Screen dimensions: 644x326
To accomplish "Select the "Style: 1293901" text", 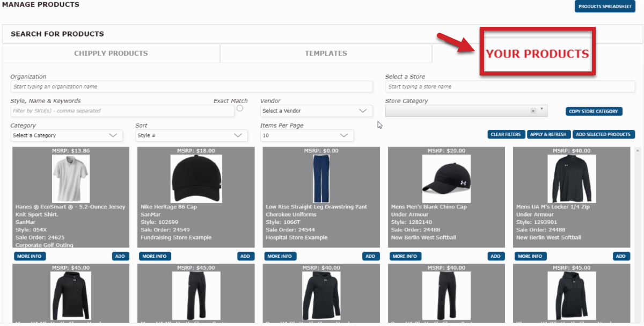I will (x=536, y=222).
